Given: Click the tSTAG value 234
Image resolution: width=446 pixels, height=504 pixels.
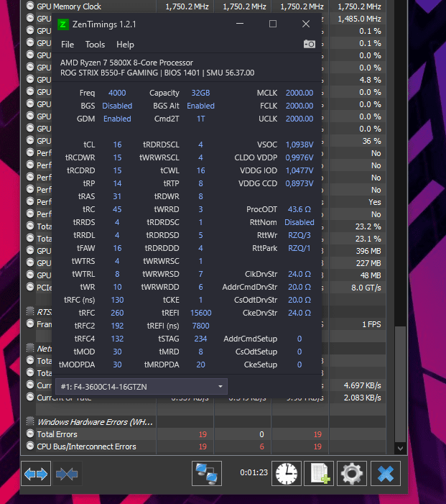Looking at the screenshot, I should (x=200, y=339).
